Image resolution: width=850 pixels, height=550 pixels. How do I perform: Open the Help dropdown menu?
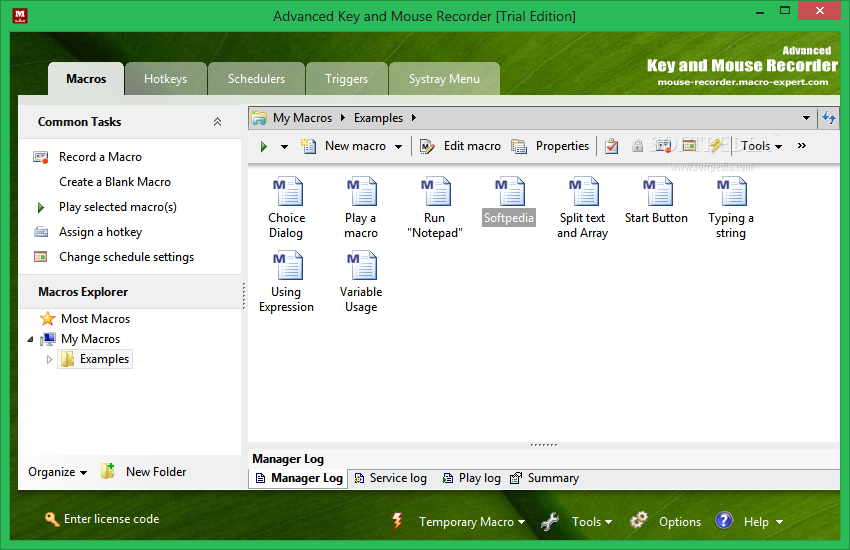[x=763, y=522]
